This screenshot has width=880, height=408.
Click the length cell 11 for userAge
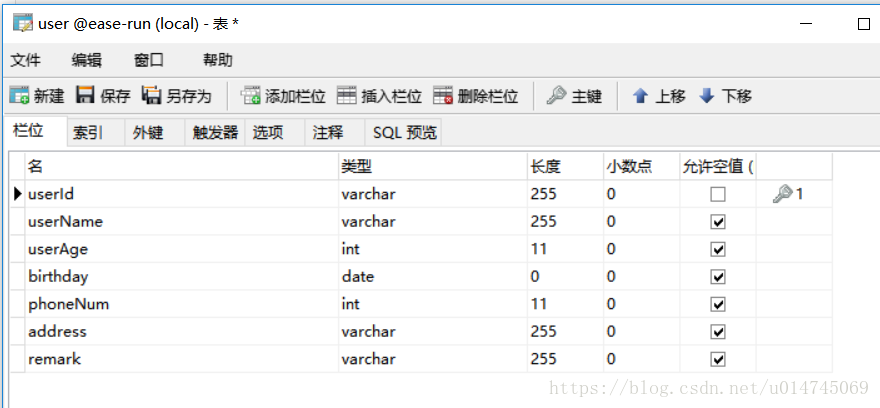pyautogui.click(x=565, y=249)
